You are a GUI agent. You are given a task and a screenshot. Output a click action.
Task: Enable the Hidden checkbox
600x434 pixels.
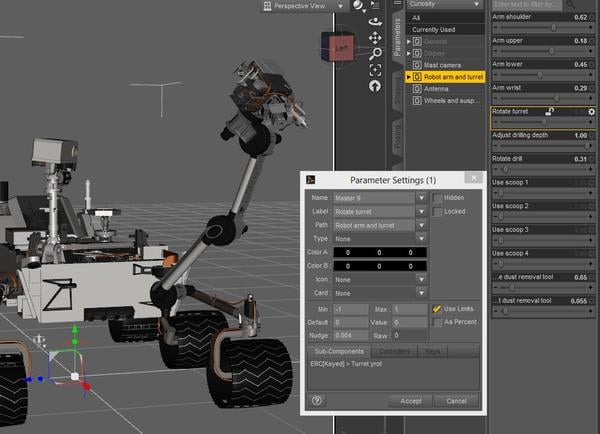click(437, 198)
